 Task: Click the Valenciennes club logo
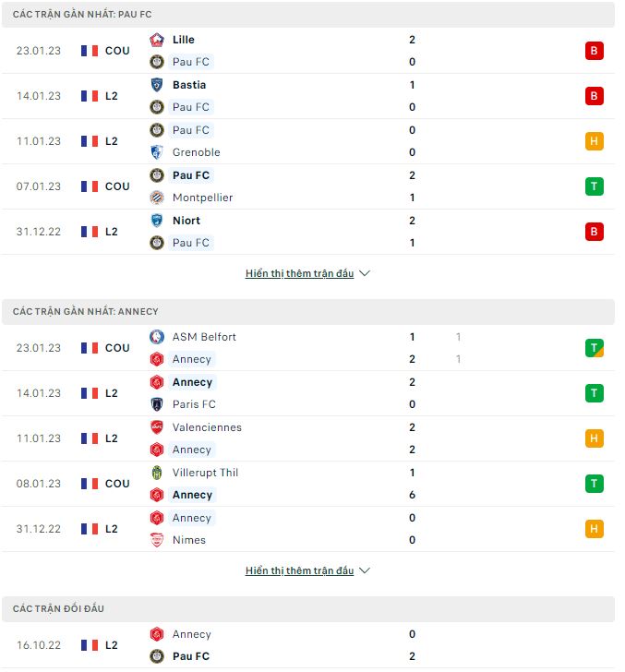pos(157,427)
